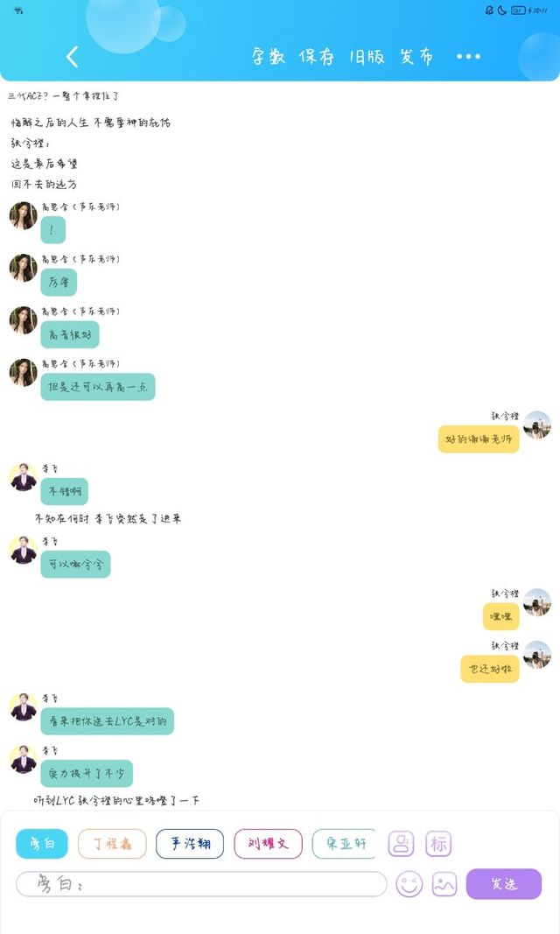This screenshot has width=560, height=934.
Task: Focus the 旁白 text input field
Action: 201,884
